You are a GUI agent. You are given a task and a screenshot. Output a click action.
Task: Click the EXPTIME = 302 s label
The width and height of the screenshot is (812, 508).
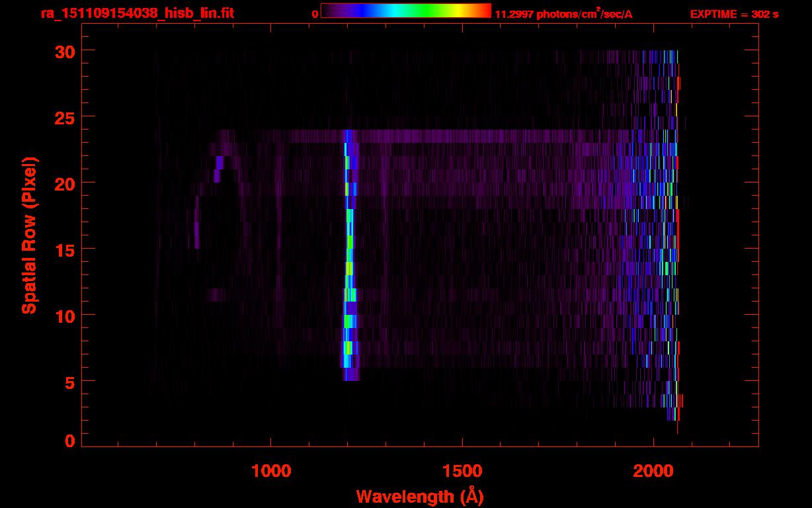(x=734, y=14)
